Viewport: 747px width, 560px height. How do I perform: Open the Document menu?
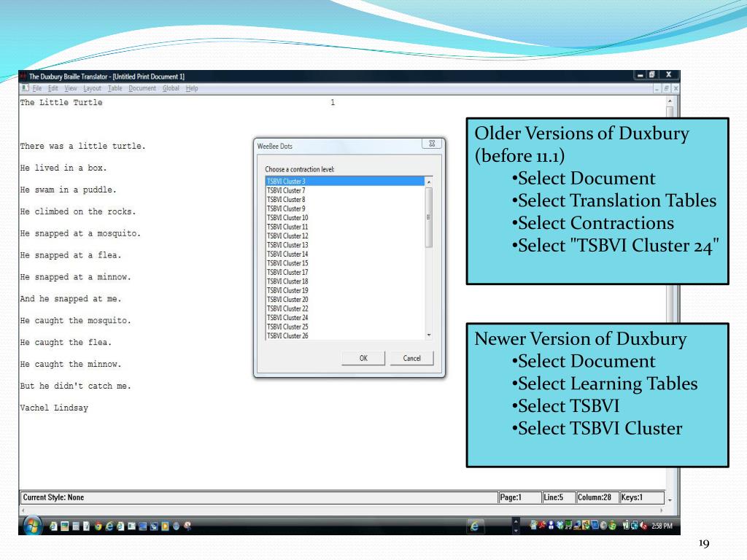[142, 88]
